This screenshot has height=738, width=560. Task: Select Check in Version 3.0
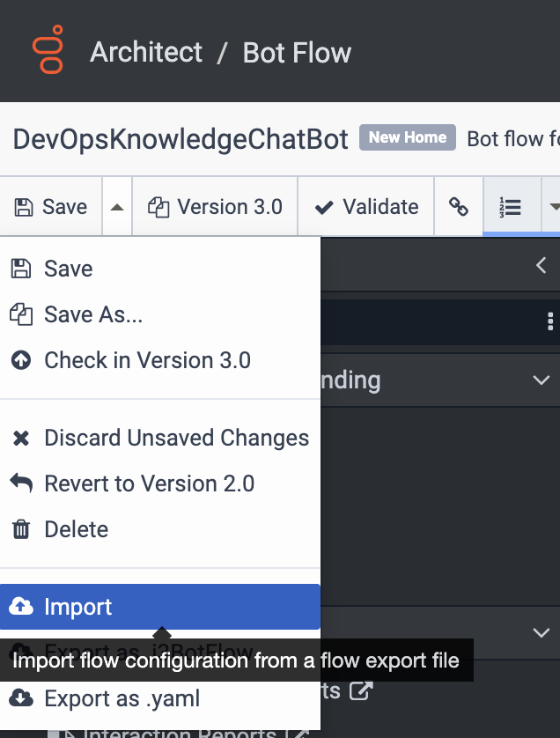147,360
